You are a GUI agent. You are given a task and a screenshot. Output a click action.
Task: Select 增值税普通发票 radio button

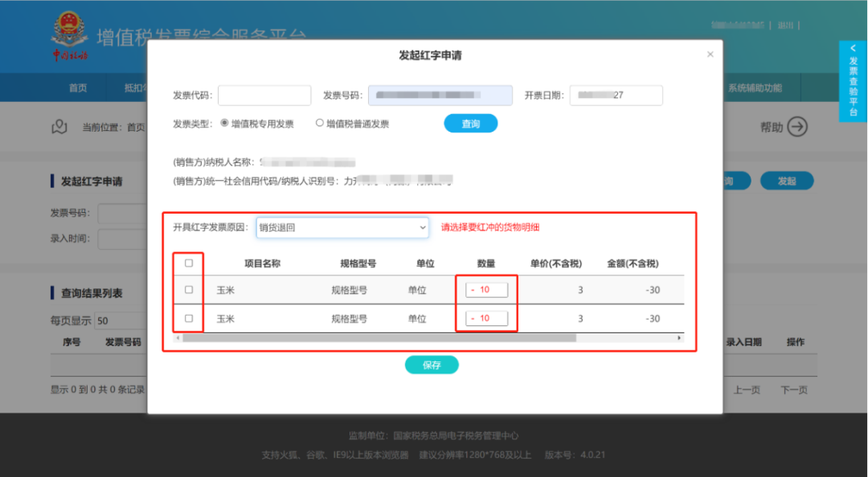pyautogui.click(x=319, y=124)
